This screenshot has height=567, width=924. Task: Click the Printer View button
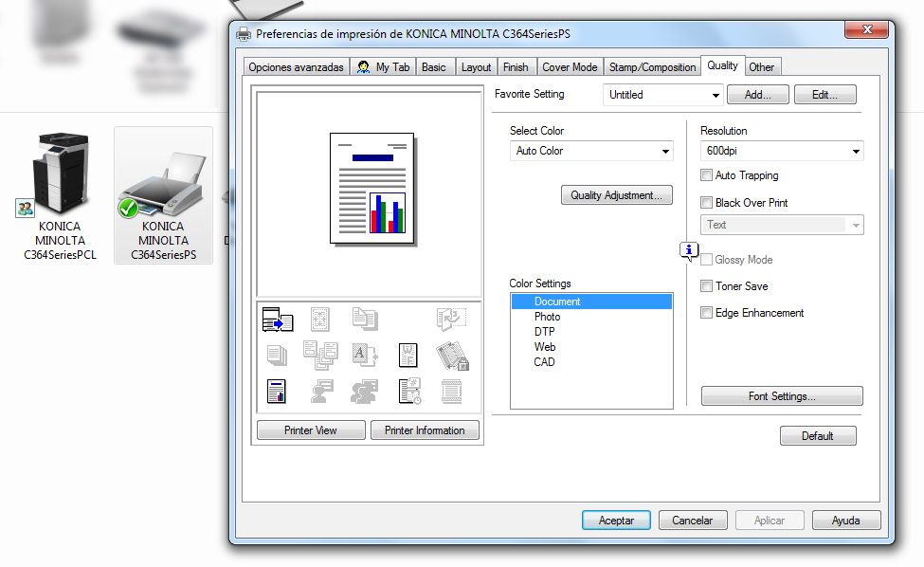311,430
